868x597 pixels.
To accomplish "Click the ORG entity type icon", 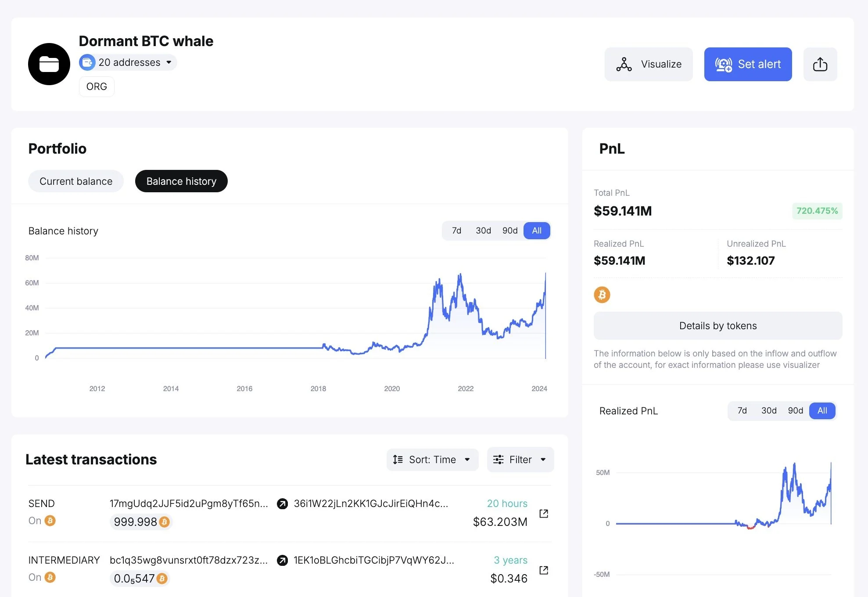I will click(x=96, y=86).
